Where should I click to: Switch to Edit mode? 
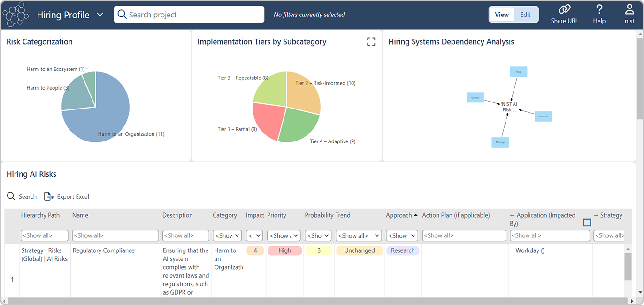point(525,15)
